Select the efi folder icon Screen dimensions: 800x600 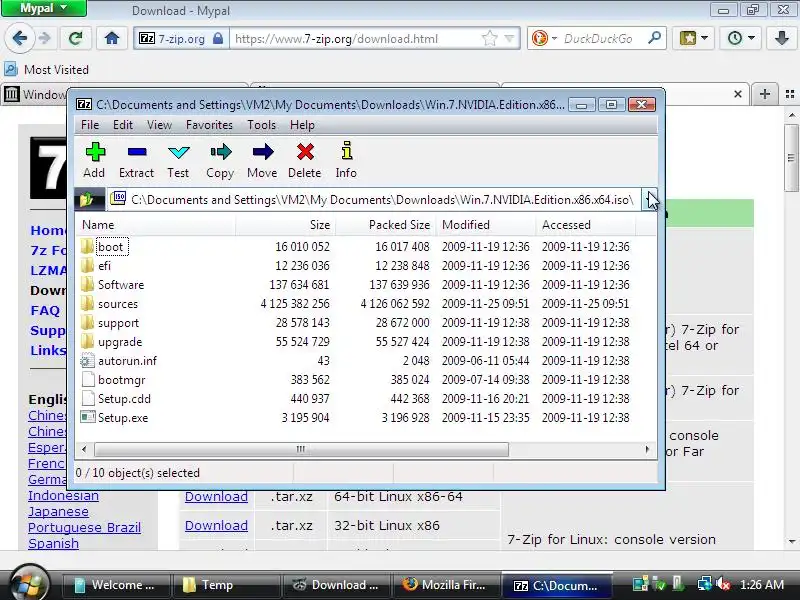point(87,265)
